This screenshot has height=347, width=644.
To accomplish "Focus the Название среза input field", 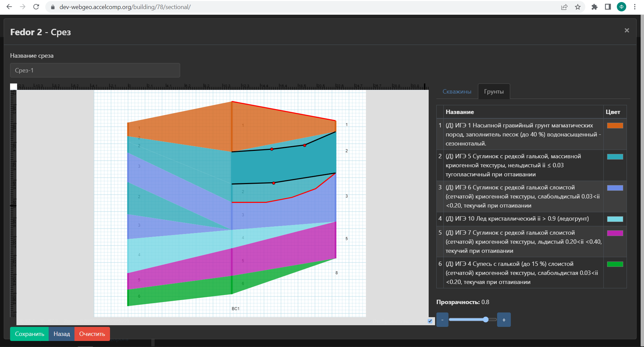I will [x=95, y=70].
